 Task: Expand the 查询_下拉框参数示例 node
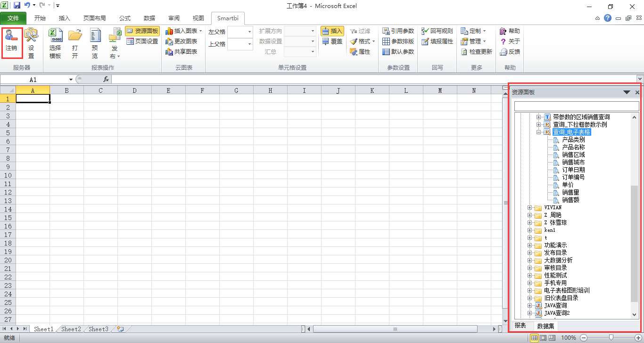(539, 124)
